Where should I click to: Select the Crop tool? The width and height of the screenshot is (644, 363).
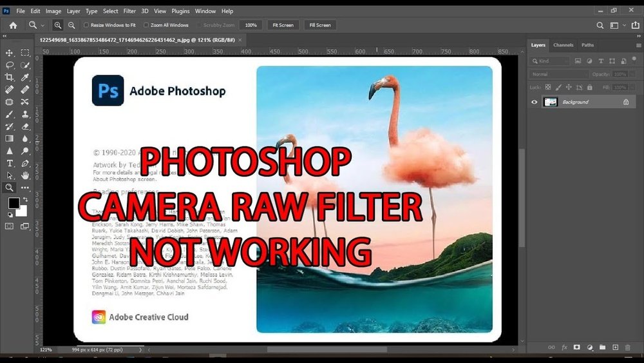[9, 77]
